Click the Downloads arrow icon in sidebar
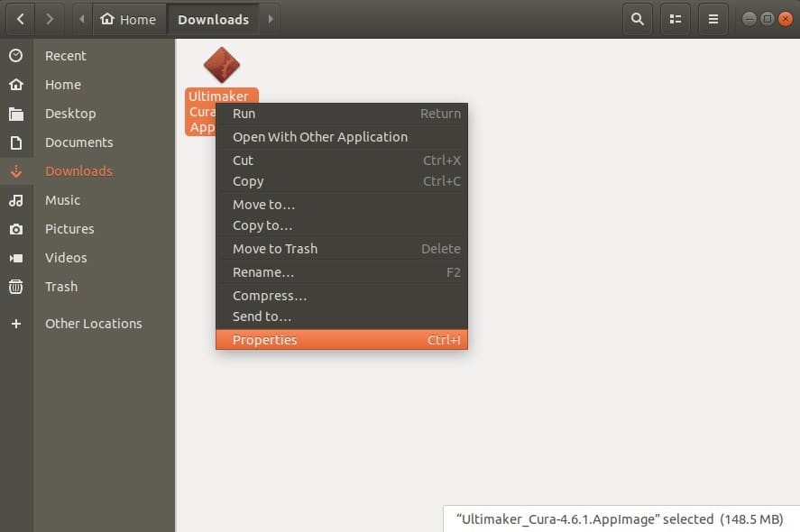 [16, 171]
